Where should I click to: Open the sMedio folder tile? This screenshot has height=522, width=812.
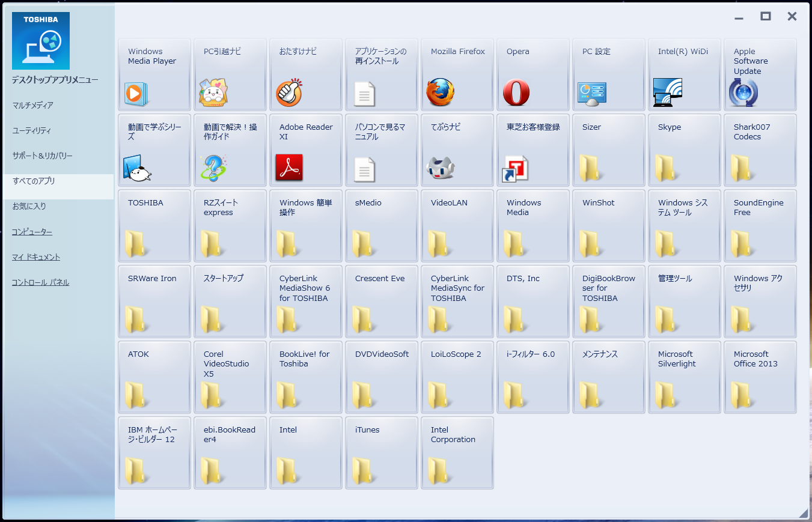pyautogui.click(x=382, y=226)
